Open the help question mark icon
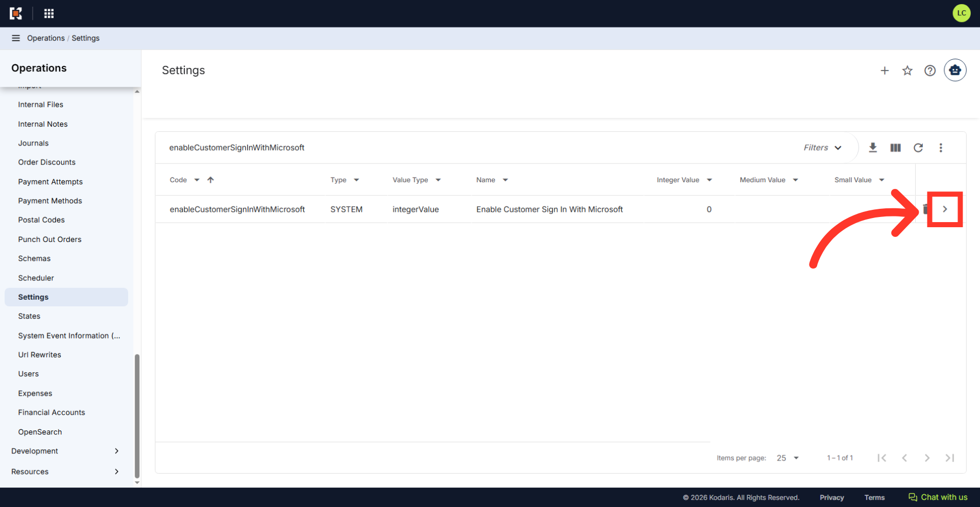The width and height of the screenshot is (980, 507). point(930,70)
